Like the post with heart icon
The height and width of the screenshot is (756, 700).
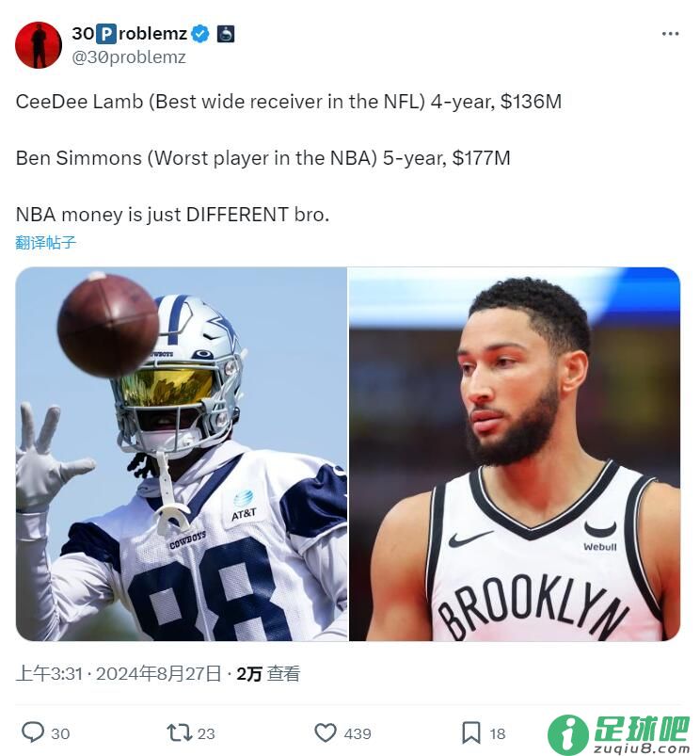click(326, 732)
